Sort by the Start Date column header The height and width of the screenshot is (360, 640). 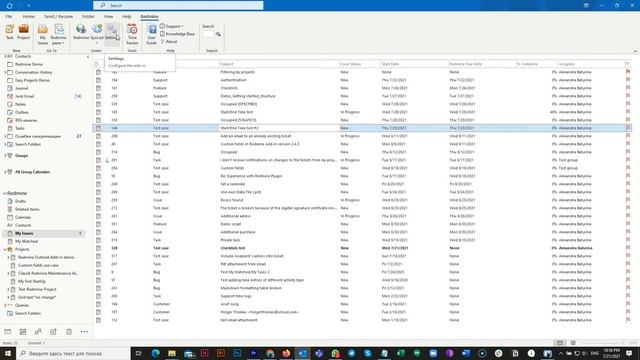[414, 64]
